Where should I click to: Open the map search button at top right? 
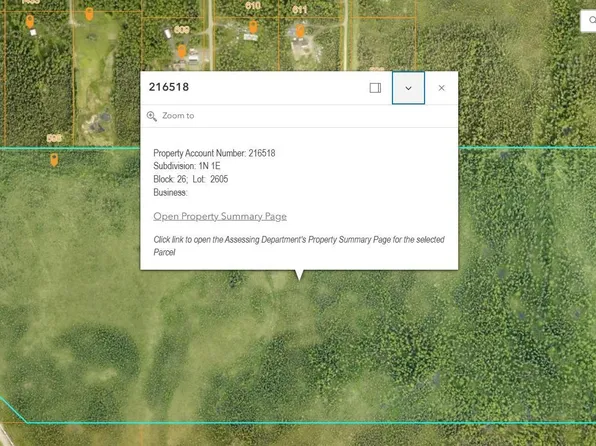click(x=590, y=21)
